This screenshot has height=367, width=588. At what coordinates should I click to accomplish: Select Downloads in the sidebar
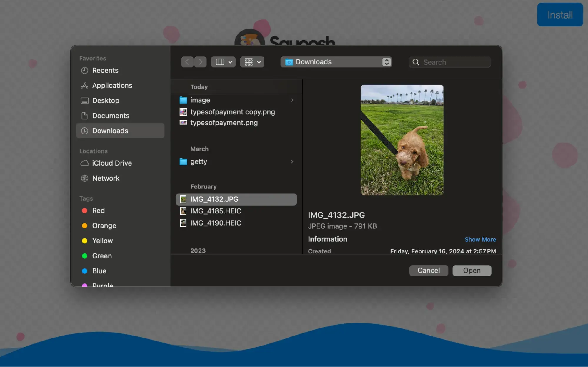coord(120,131)
